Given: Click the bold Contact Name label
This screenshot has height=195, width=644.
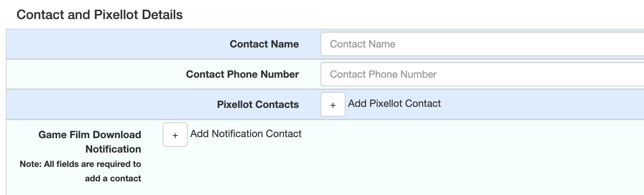Looking at the screenshot, I should point(264,44).
